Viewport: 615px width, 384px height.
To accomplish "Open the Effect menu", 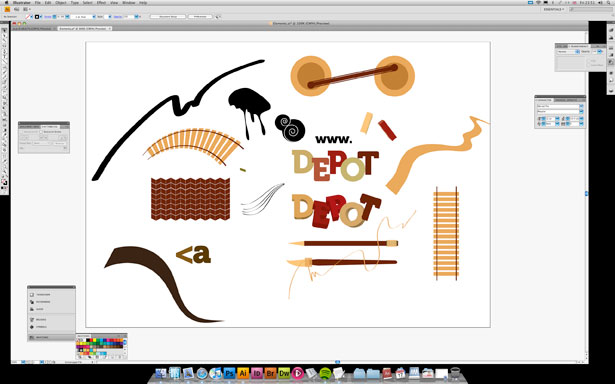I will click(101, 2).
